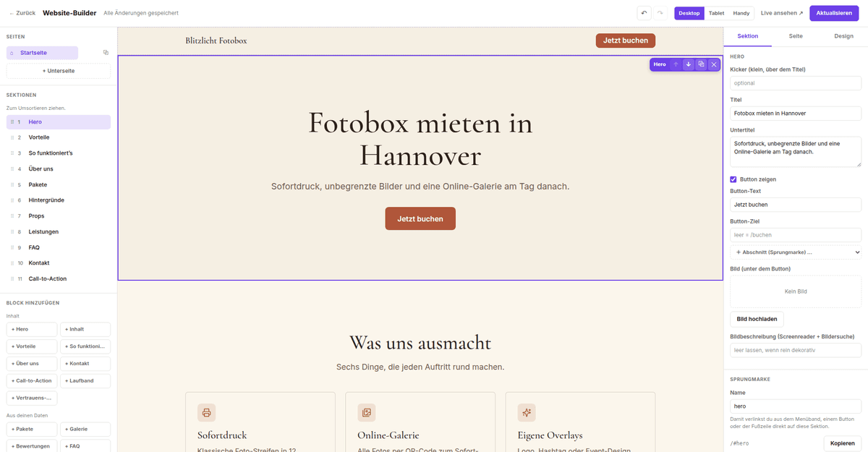
Task: Select Handy preview mode
Action: tap(741, 13)
